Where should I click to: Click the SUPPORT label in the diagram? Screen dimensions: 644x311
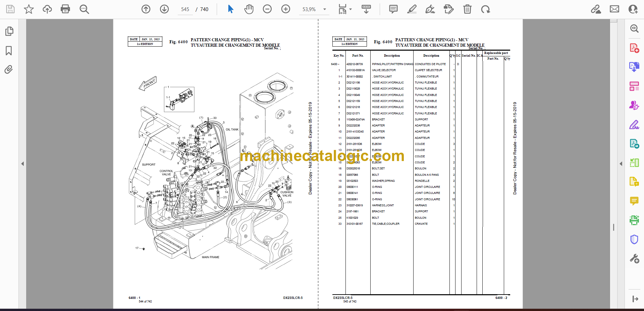[x=149, y=165]
